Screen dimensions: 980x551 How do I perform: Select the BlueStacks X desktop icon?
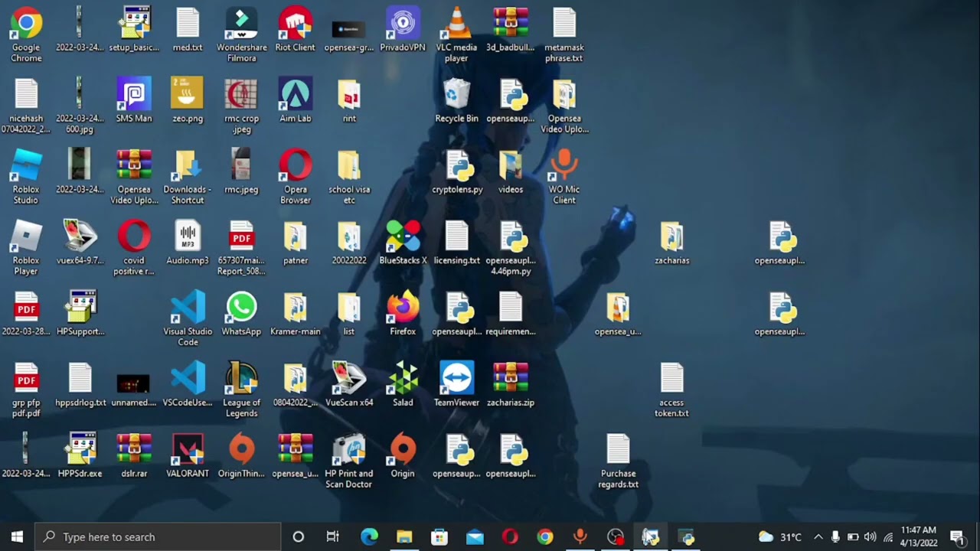click(x=403, y=243)
